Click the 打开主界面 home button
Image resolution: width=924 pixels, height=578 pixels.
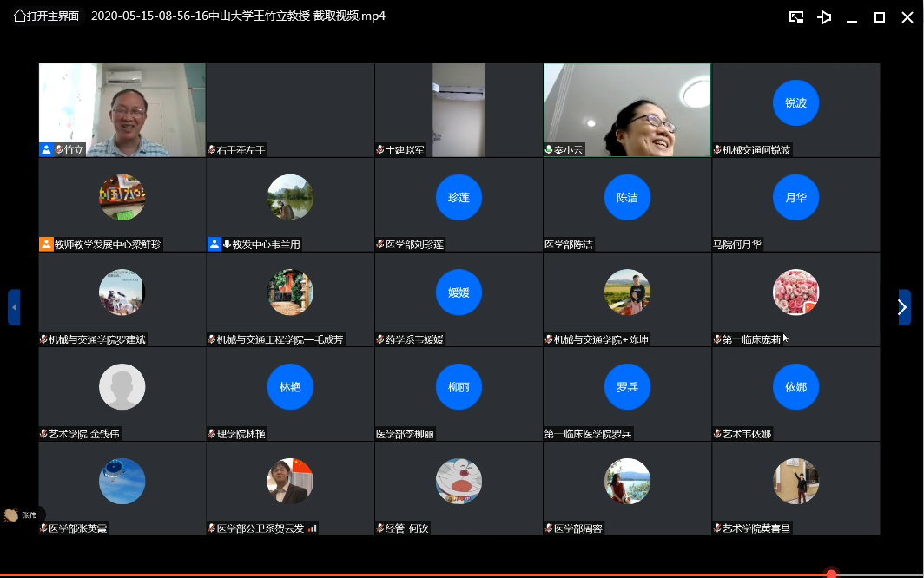(x=46, y=16)
